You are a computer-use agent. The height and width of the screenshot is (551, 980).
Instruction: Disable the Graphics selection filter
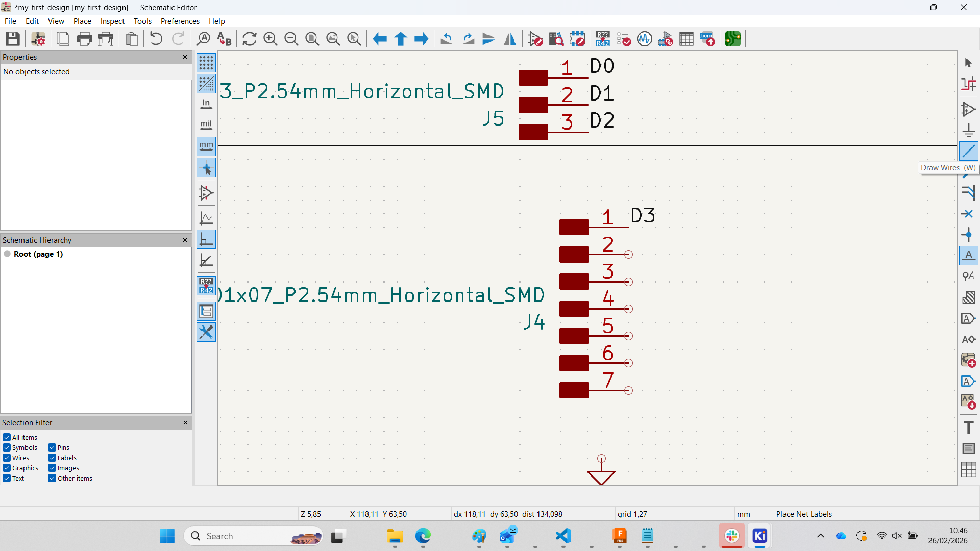click(7, 468)
